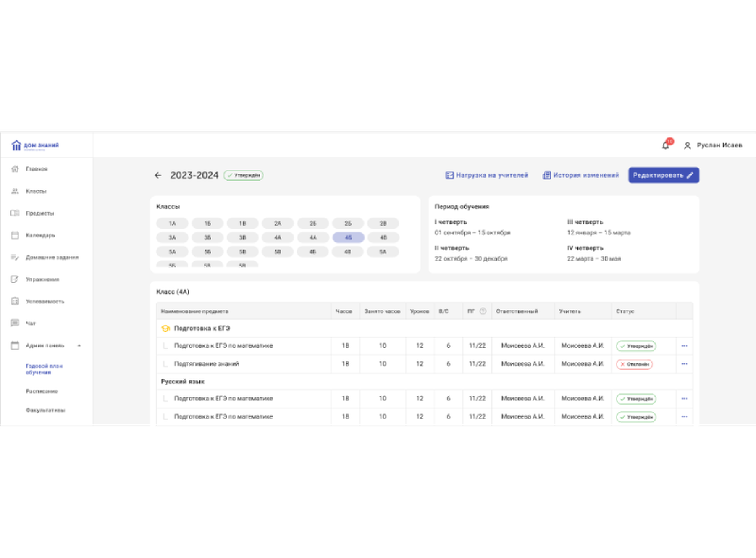Click the back arrow beside 2023-2024
This screenshot has width=756, height=558.
158,175
